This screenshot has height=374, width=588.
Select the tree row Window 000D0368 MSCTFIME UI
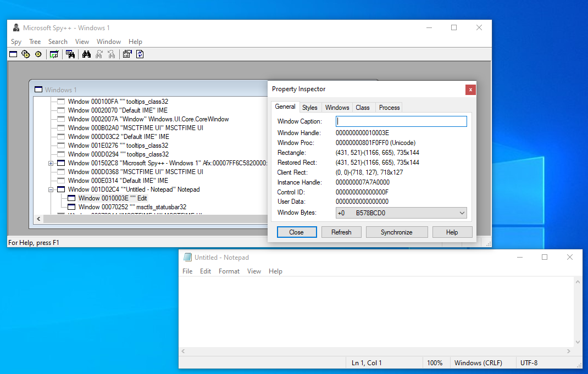tap(135, 172)
